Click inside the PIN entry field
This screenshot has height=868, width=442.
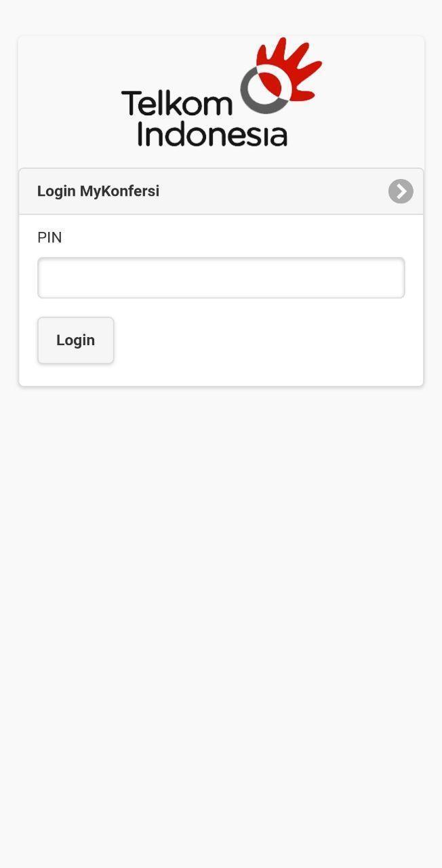click(221, 277)
